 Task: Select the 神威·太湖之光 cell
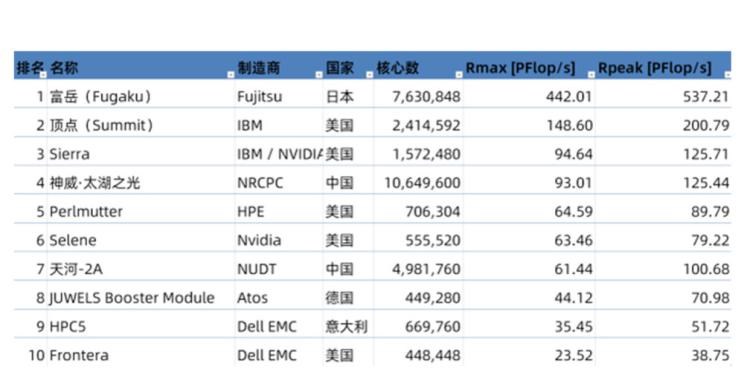[141, 183]
